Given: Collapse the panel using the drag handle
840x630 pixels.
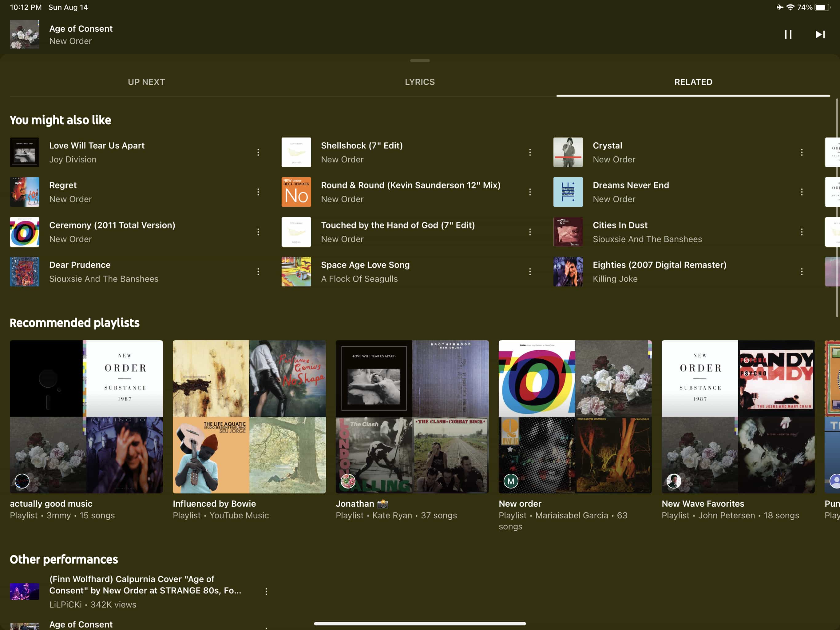Looking at the screenshot, I should (x=420, y=61).
